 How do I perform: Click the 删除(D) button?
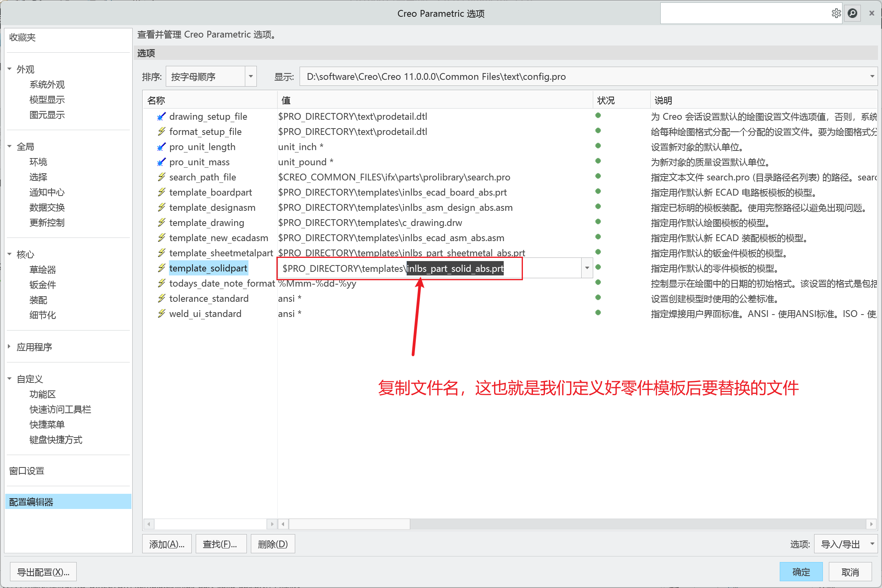[273, 544]
